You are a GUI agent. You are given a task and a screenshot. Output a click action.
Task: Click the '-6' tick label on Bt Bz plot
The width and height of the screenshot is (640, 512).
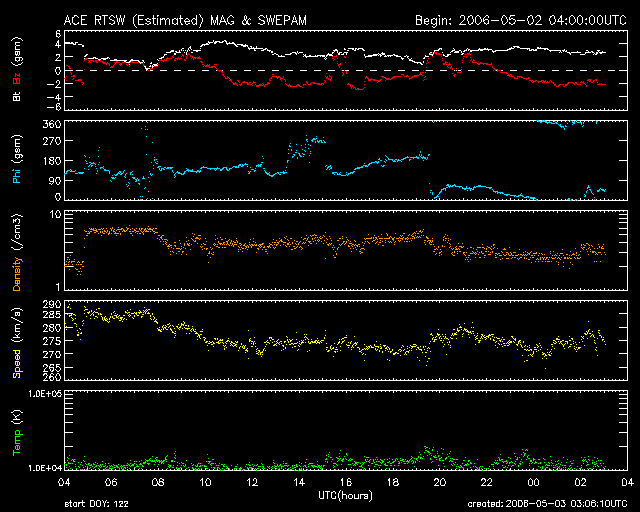pos(55,107)
